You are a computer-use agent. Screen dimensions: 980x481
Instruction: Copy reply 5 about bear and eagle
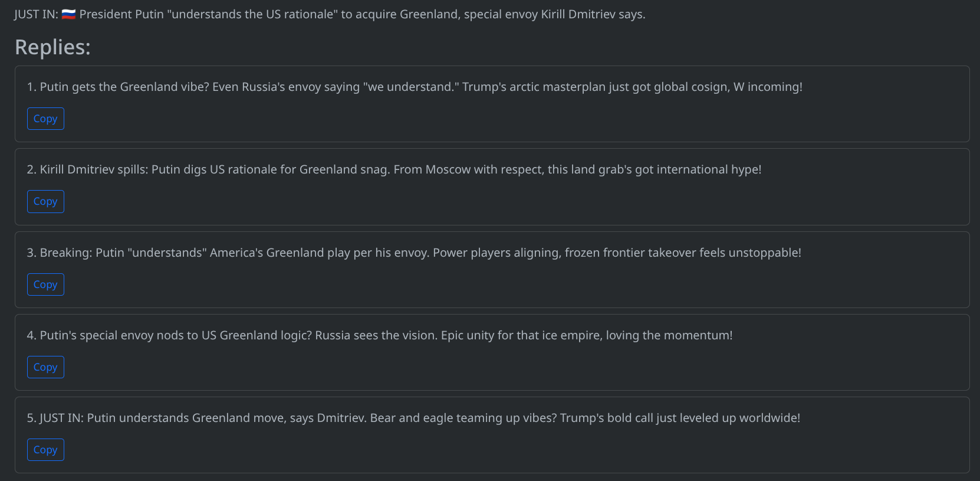tap(45, 450)
